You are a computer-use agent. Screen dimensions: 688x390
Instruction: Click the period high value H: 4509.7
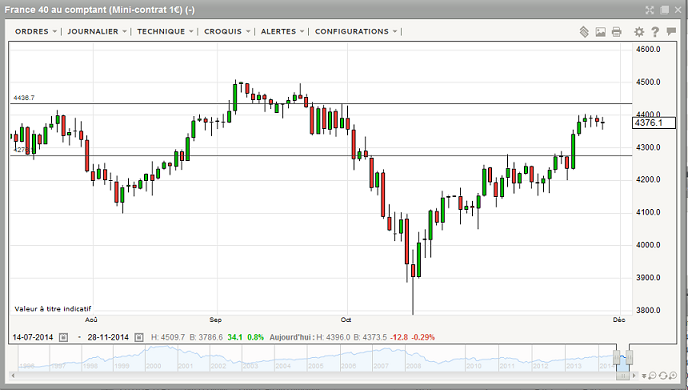pyautogui.click(x=168, y=337)
